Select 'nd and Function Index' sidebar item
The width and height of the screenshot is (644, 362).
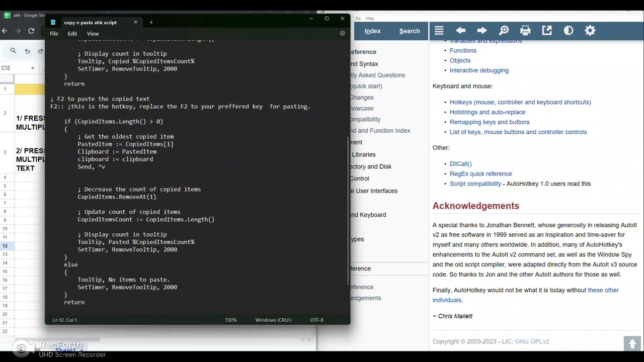pyautogui.click(x=380, y=131)
